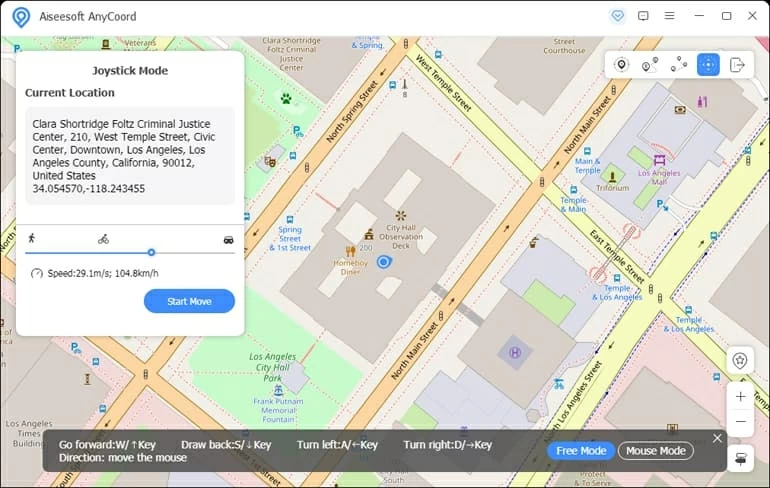This screenshot has height=488, width=770.
Task: Zoom out on the map
Action: point(740,421)
